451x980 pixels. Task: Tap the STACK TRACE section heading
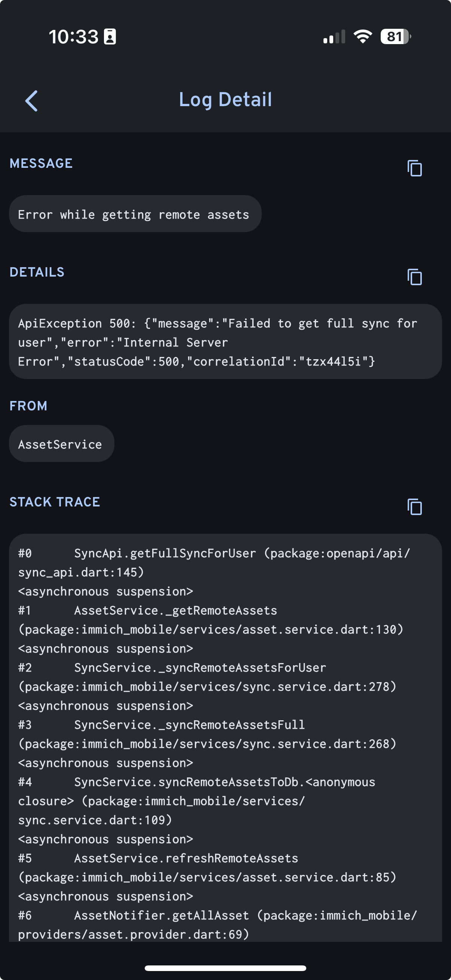click(x=55, y=502)
